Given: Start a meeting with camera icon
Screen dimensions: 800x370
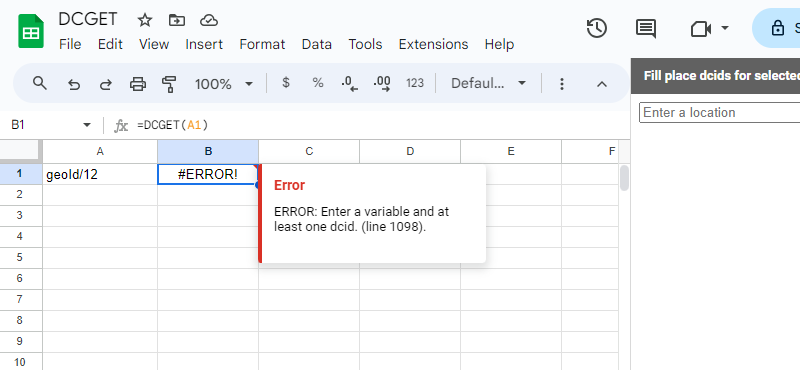Looking at the screenshot, I should click(701, 29).
